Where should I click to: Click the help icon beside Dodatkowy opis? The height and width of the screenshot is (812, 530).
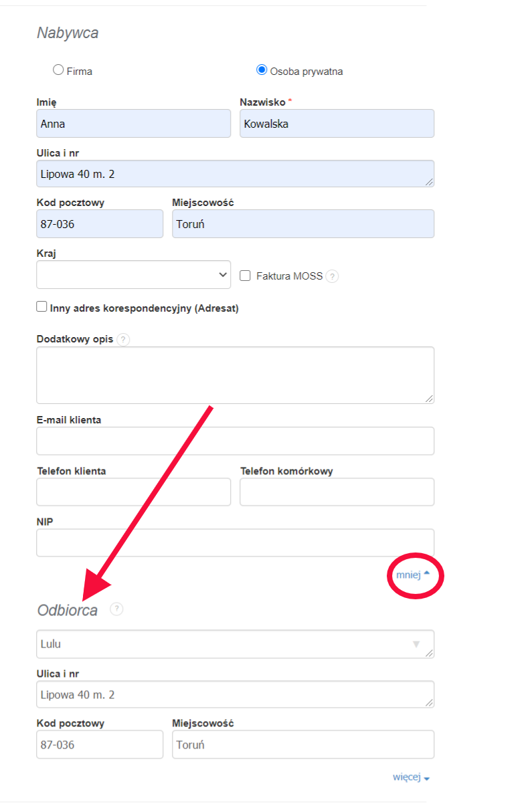(123, 339)
